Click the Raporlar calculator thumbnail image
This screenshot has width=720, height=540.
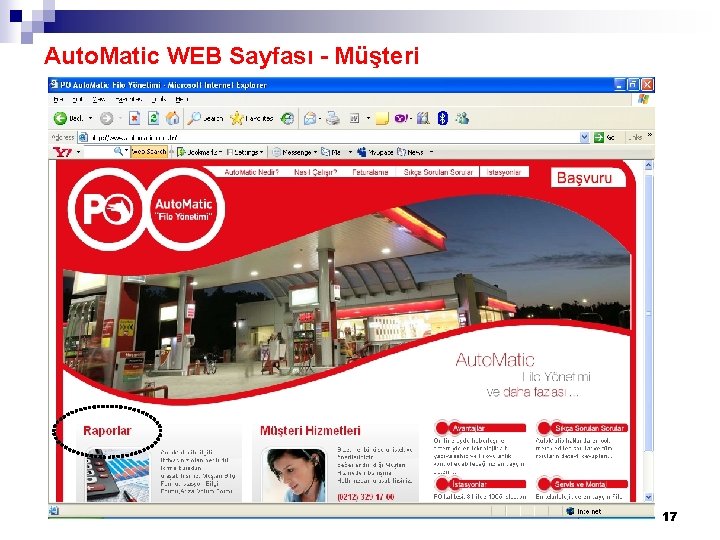click(x=118, y=475)
